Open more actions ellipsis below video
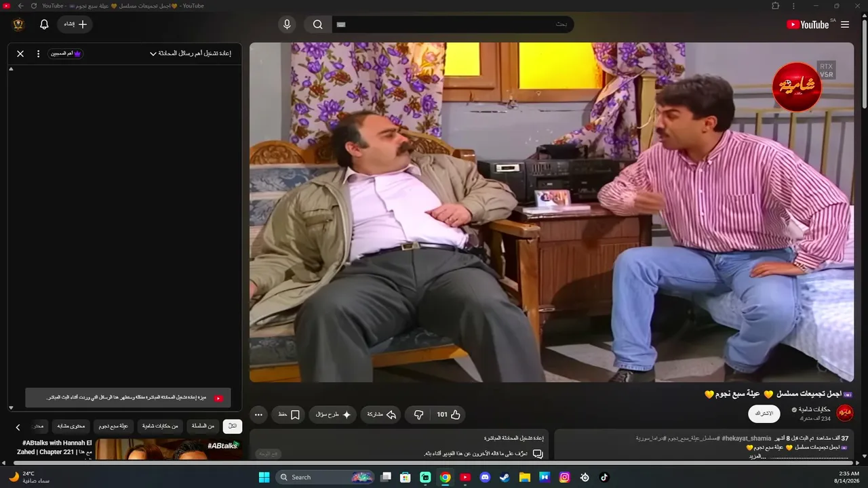Viewport: 868px width, 488px height. [258, 414]
